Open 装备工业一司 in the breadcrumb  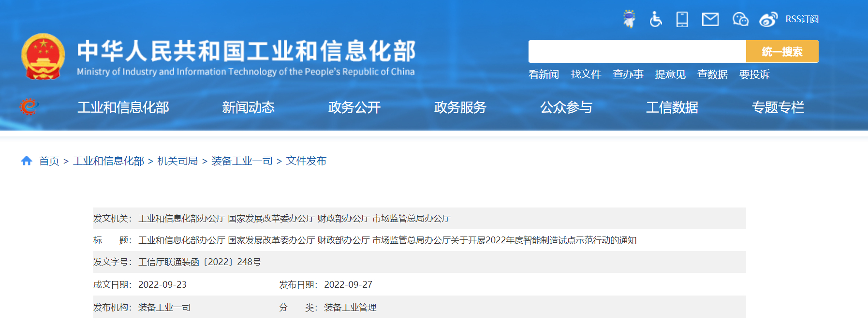(242, 161)
